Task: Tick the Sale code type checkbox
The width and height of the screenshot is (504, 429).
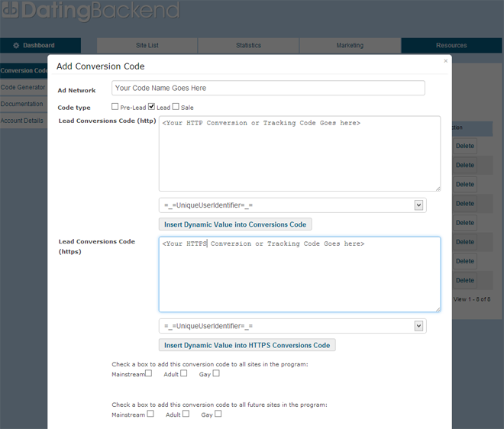Action: coord(176,106)
